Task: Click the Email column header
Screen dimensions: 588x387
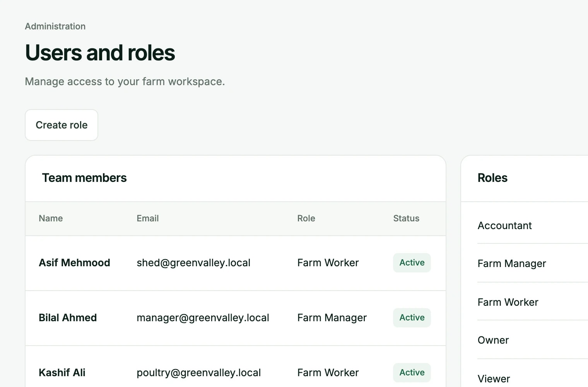Action: 148,218
